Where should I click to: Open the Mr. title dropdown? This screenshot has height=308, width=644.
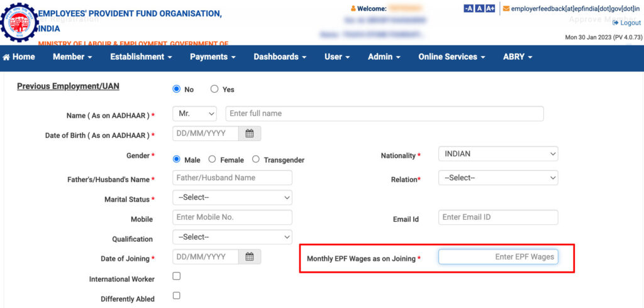point(195,113)
